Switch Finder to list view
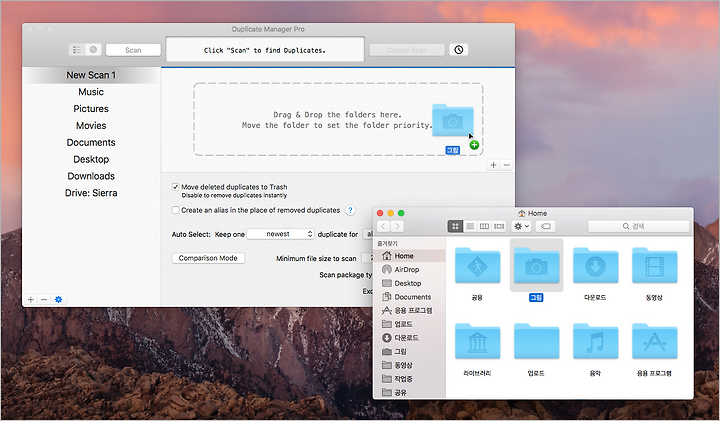The height and width of the screenshot is (421, 720). [470, 226]
